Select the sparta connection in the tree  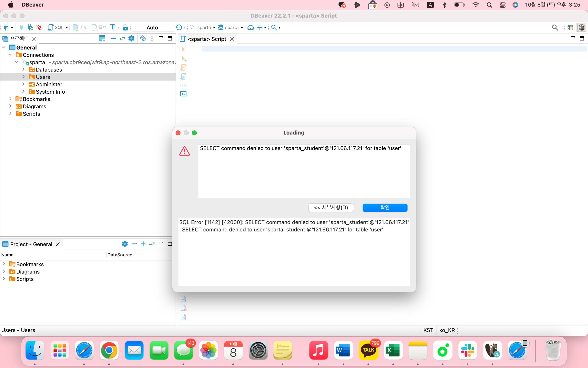(37, 62)
